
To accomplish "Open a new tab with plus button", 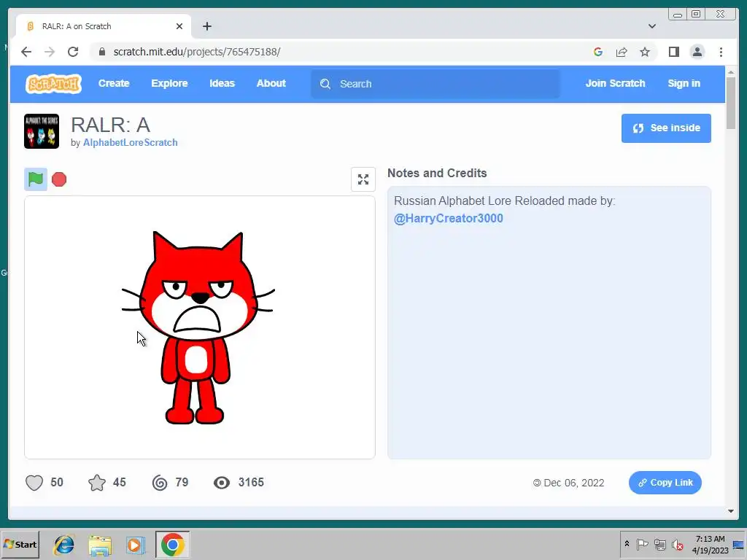I will click(206, 26).
